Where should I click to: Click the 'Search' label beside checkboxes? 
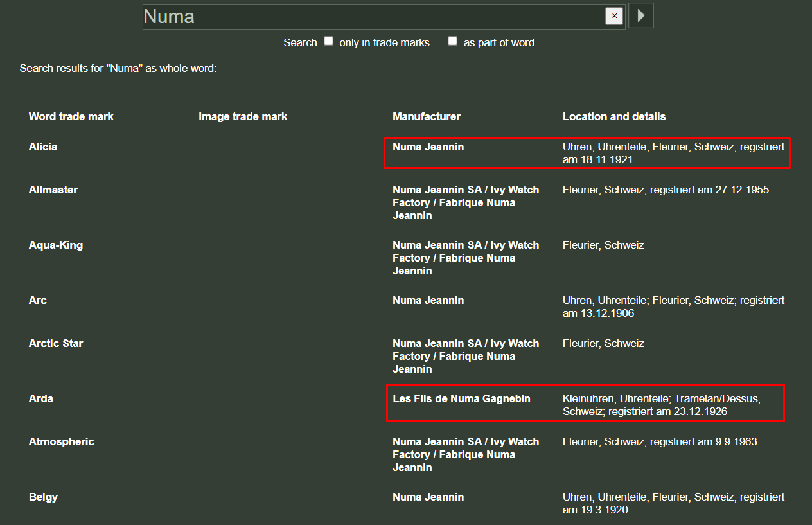coord(300,42)
